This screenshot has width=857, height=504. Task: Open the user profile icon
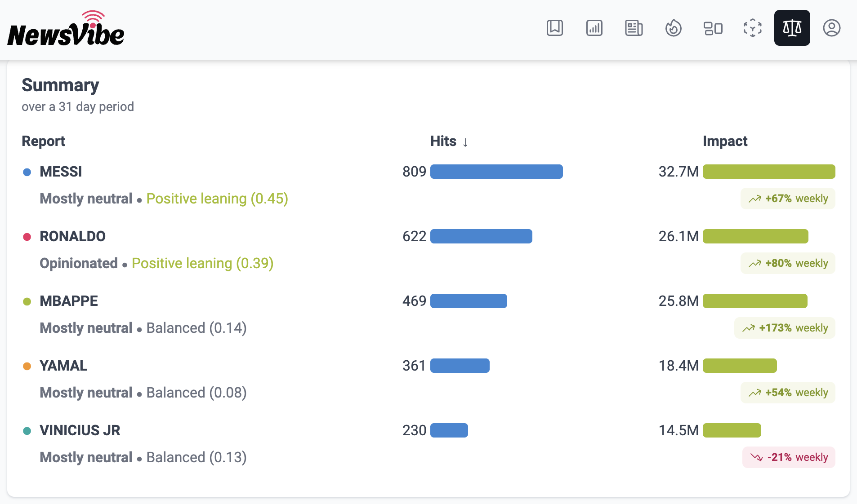[831, 28]
